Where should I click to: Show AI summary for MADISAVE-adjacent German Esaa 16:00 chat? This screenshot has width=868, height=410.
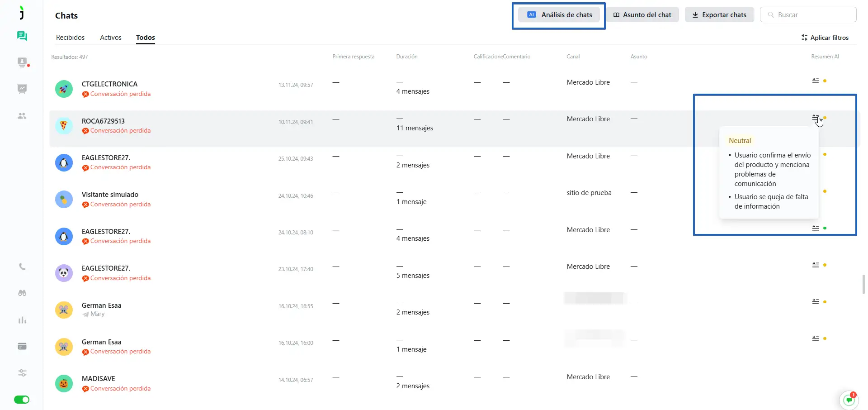tap(815, 338)
